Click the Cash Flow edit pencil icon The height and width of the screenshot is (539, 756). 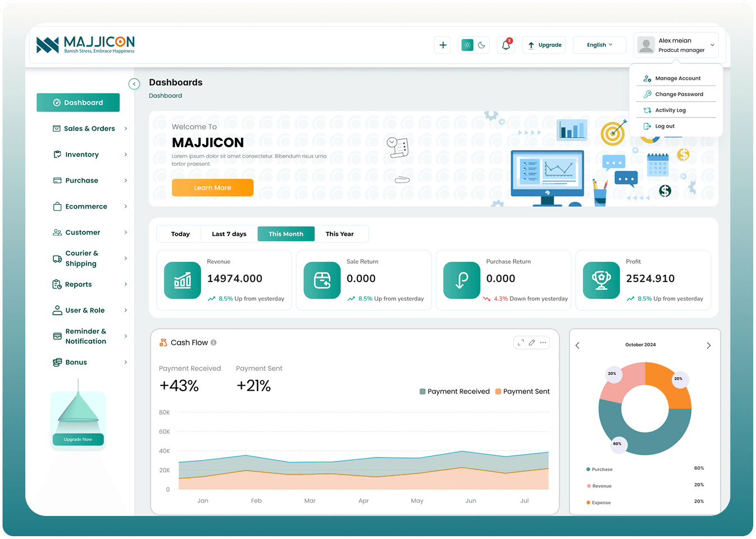[x=532, y=342]
